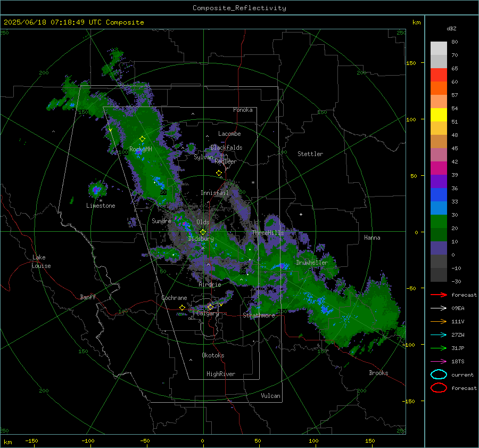Click the 2025/06/18 07:18:49 UTC timestamp

[x=52, y=22]
